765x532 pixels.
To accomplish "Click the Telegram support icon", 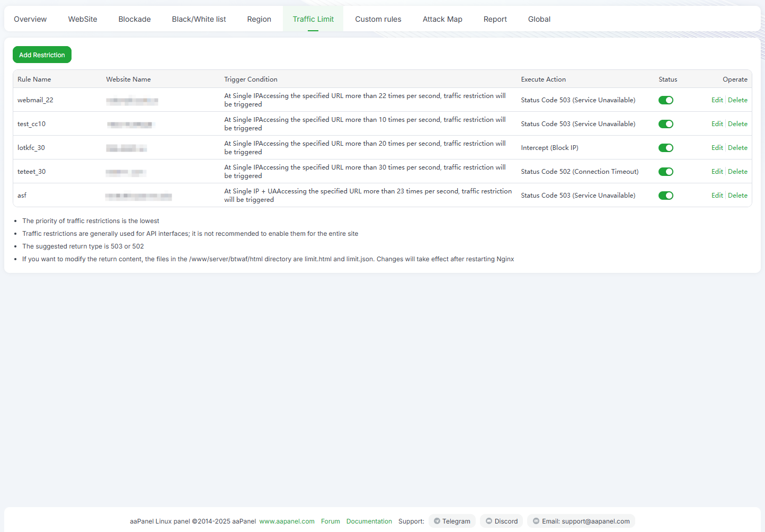I will pos(437,521).
